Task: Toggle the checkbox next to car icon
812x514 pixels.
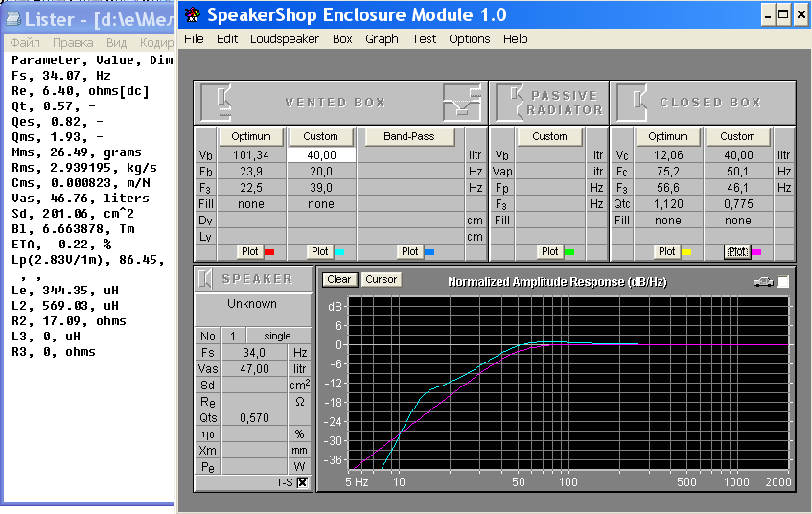Action: click(x=783, y=281)
